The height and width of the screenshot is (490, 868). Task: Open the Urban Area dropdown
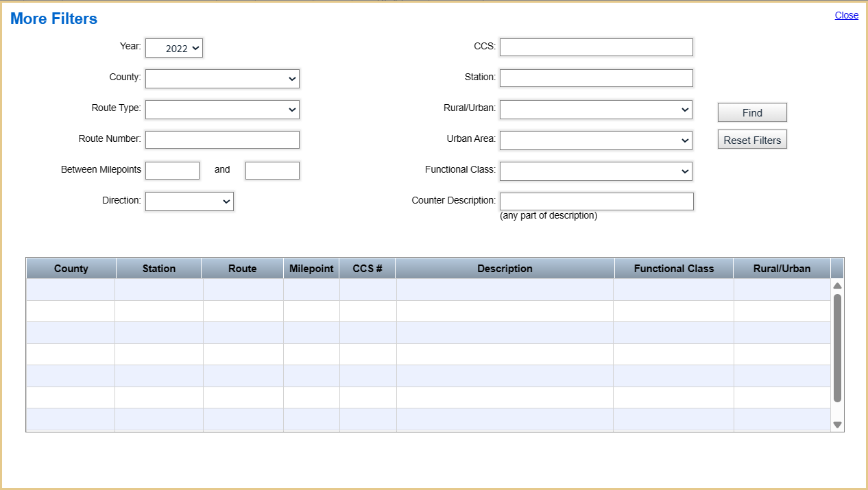[x=595, y=140]
